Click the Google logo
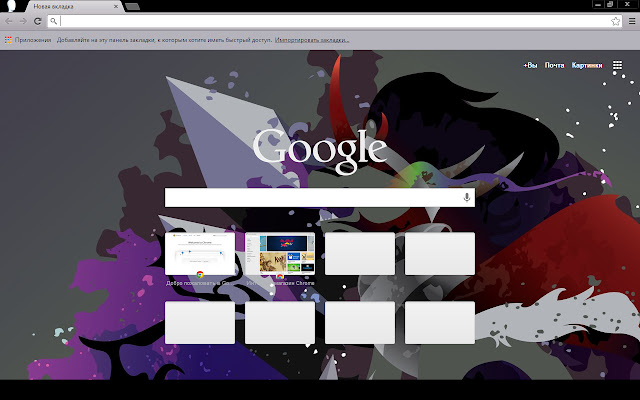640x400 pixels. 320,152
